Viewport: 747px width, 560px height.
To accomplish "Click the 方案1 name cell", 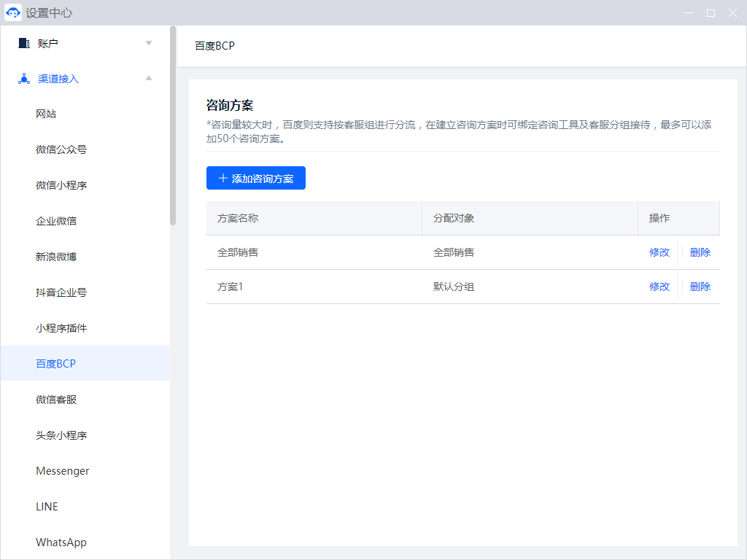I will [x=230, y=287].
